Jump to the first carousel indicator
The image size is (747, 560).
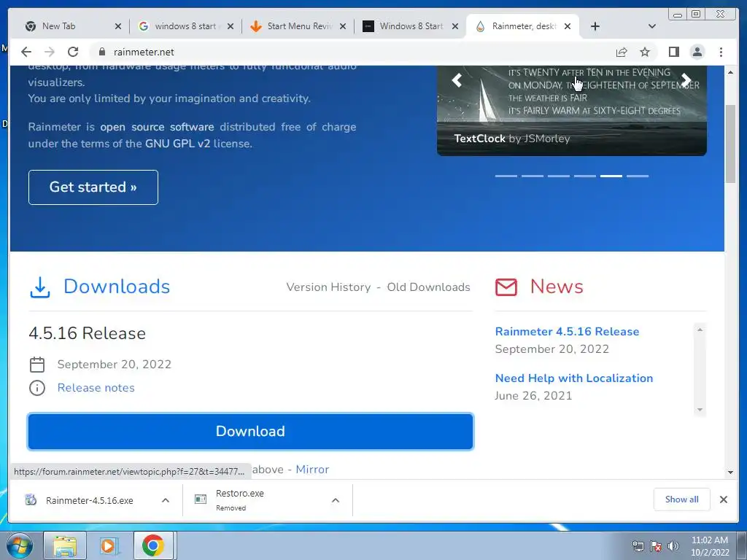click(x=506, y=176)
